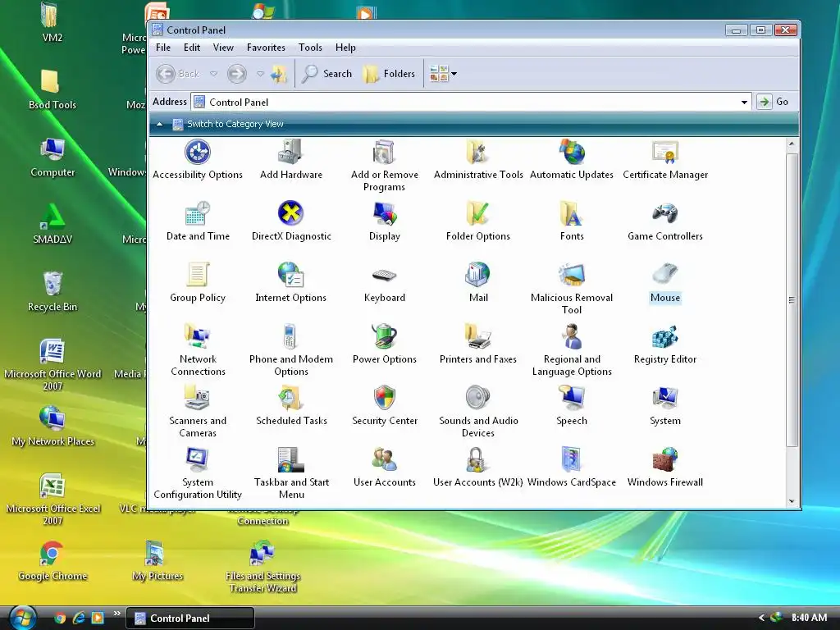840x630 pixels.
Task: Open the Favorites menu
Action: coord(266,48)
